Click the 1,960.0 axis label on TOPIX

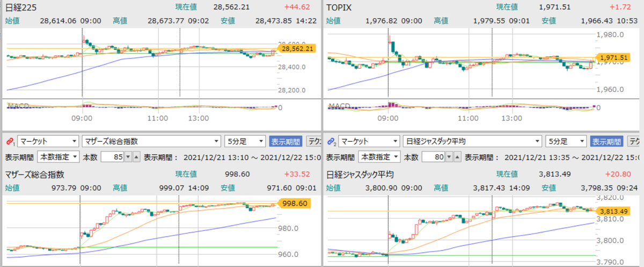610,89
